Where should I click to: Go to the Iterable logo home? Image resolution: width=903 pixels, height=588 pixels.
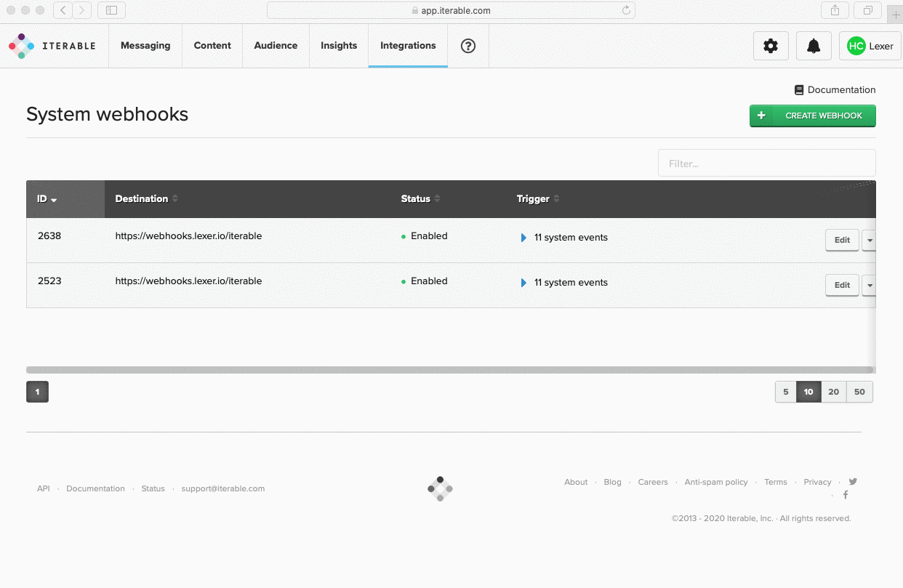52,46
